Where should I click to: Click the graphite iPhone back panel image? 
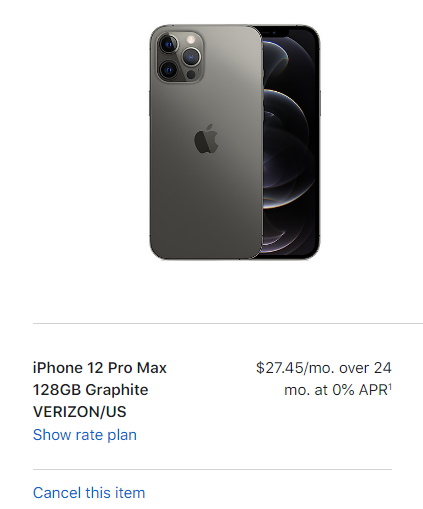206,142
